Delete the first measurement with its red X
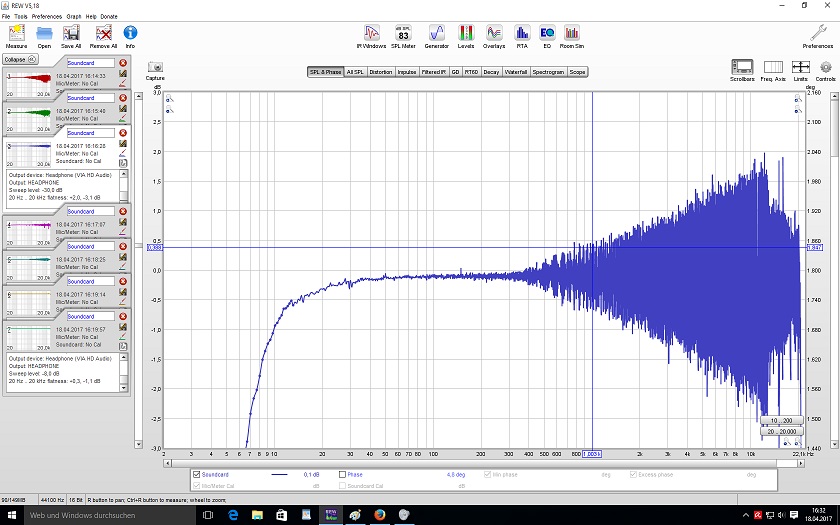This screenshot has height=525, width=840. coord(123,63)
